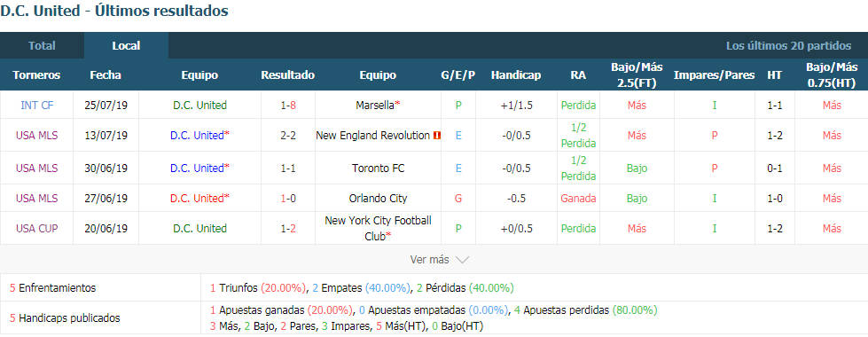Click the INT CF tournament link
This screenshot has height=337, width=868.
coord(36,105)
